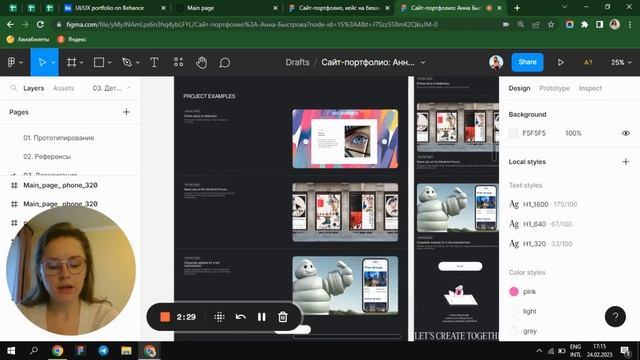Open the Chrome profile avatar
The image size is (640, 360).
(x=615, y=24)
